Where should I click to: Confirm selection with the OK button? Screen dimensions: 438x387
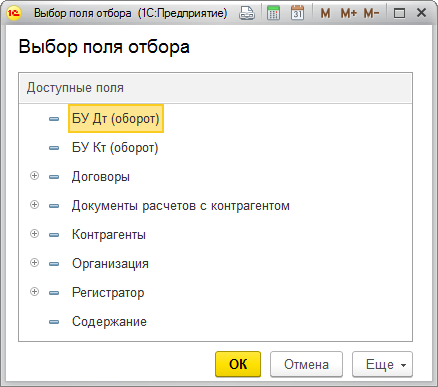[x=238, y=364]
